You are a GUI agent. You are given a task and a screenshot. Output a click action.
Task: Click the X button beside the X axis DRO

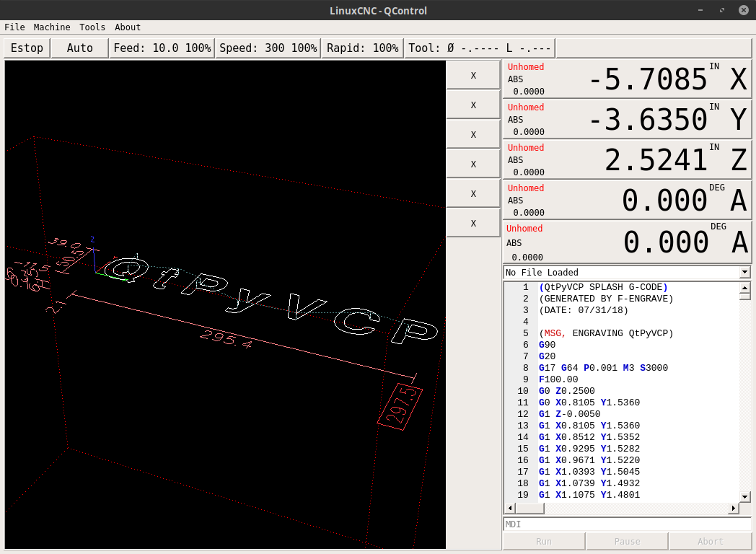(473, 75)
